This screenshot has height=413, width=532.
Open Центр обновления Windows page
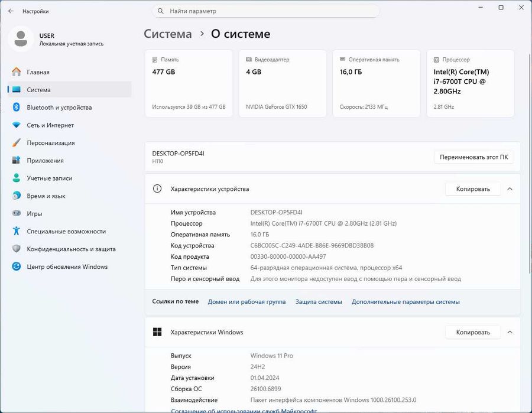(70, 266)
